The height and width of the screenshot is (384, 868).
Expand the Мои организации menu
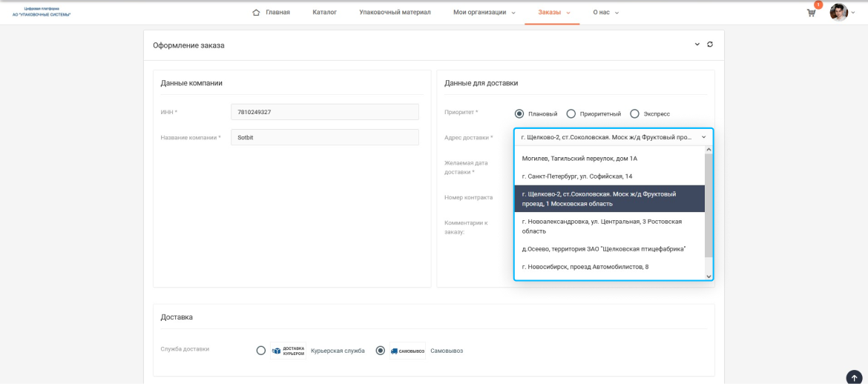click(x=484, y=12)
